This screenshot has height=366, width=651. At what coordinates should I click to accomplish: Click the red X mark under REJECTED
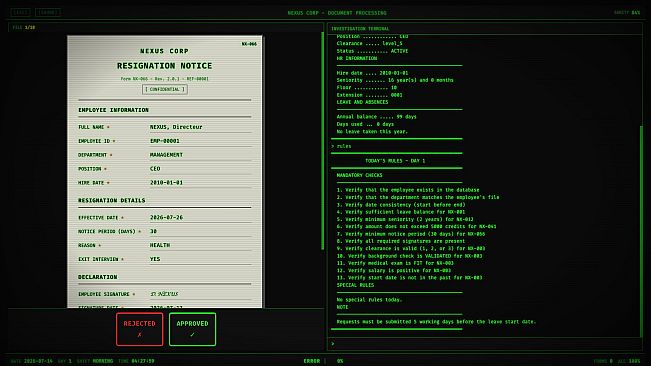(x=140, y=334)
